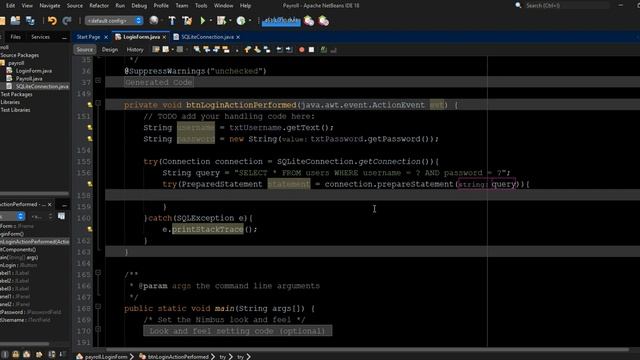Click the Shift Line Right icon

[x=289, y=49]
